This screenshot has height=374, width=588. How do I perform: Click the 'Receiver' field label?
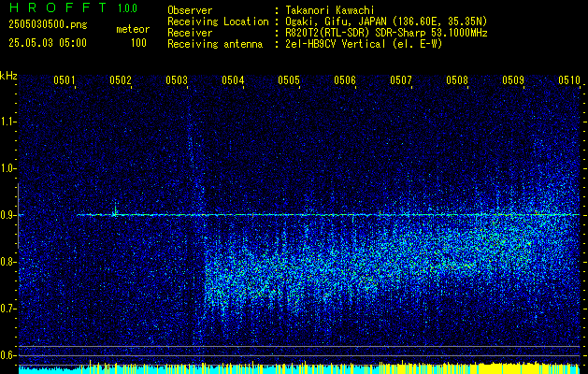(190, 33)
